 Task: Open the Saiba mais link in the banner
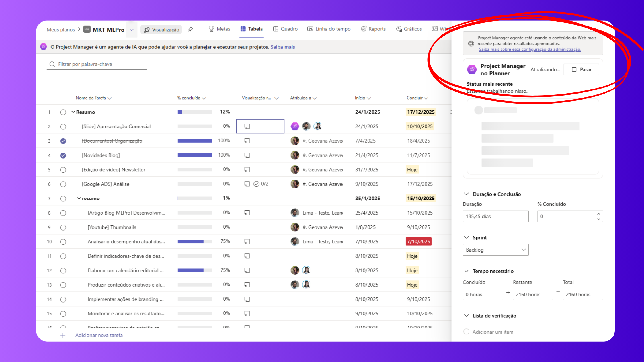(282, 47)
